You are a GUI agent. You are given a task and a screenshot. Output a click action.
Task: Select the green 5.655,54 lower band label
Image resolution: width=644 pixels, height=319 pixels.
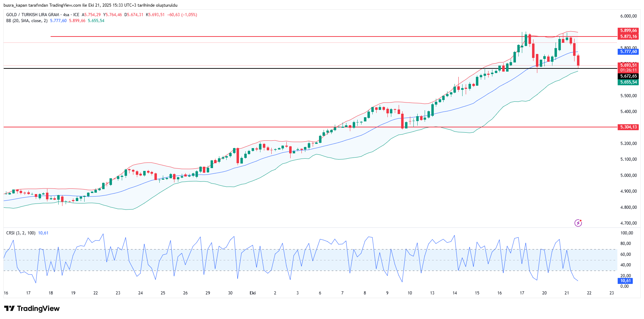[628, 82]
